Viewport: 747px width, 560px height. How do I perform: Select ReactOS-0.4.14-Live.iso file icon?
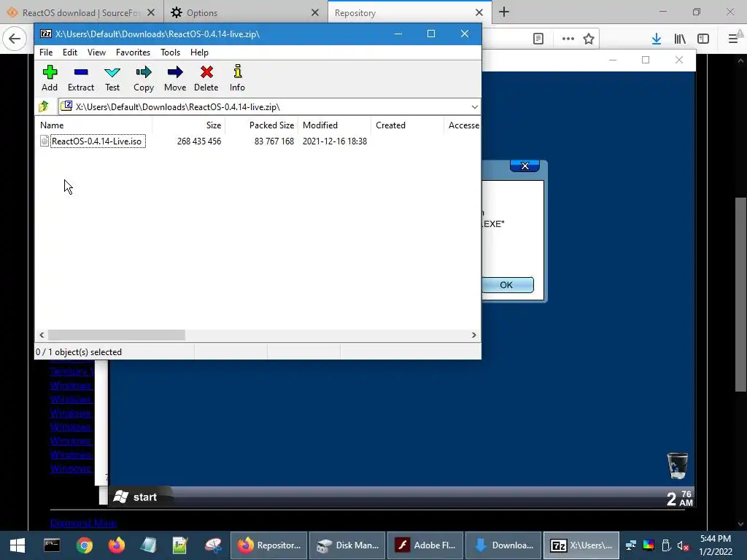[x=44, y=141]
